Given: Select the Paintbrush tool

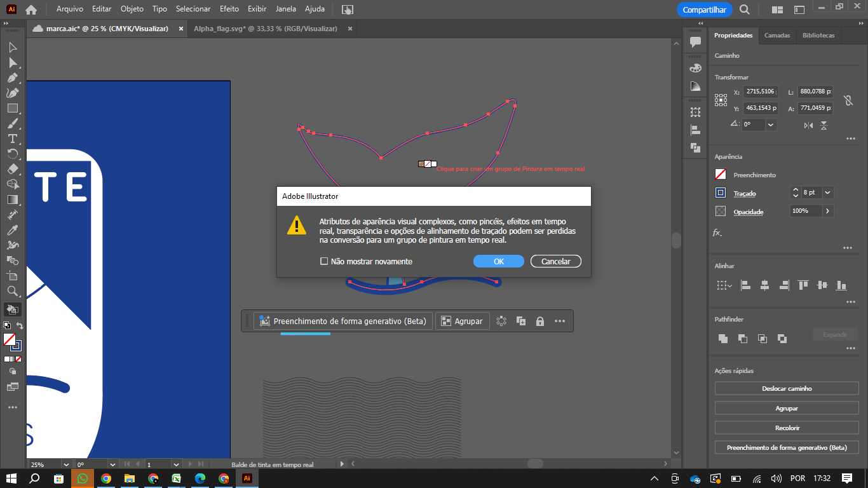Looking at the screenshot, I should tap(13, 124).
